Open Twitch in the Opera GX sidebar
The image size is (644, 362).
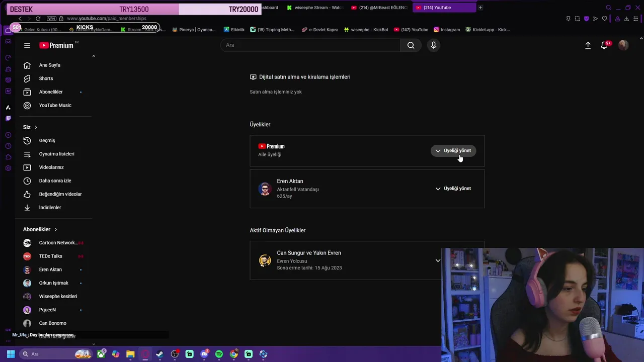(8, 119)
